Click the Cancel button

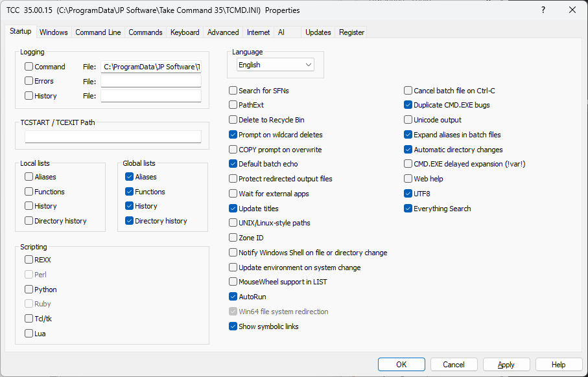coord(454,365)
